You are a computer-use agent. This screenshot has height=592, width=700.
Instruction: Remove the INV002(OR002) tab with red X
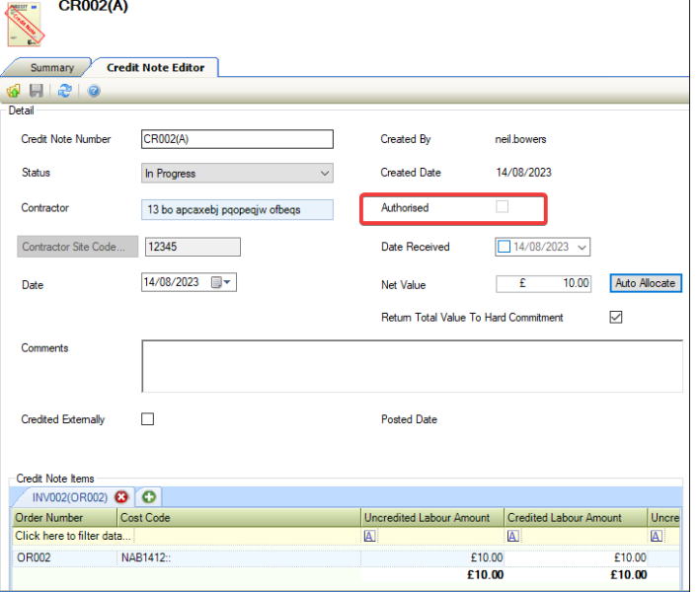coord(122,497)
